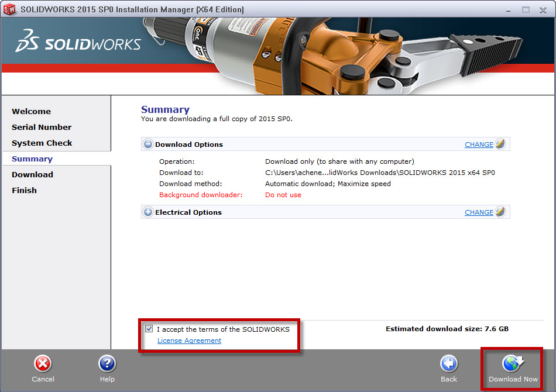Go to the System Check step
This screenshot has width=556, height=392.
click(x=42, y=143)
